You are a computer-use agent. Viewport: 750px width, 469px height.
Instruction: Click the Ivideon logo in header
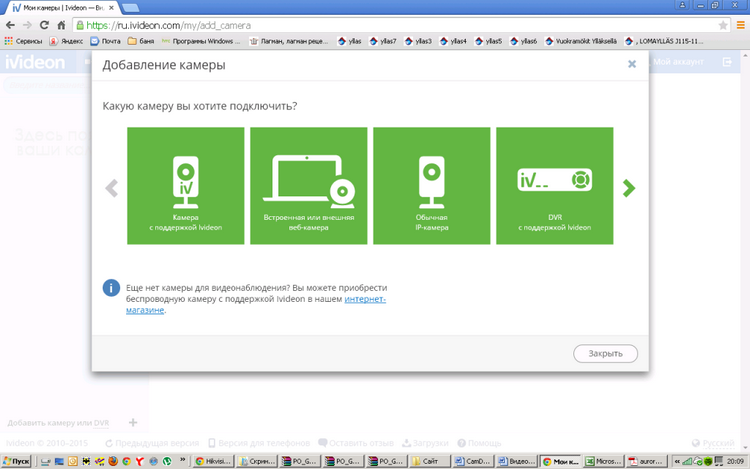coord(35,62)
